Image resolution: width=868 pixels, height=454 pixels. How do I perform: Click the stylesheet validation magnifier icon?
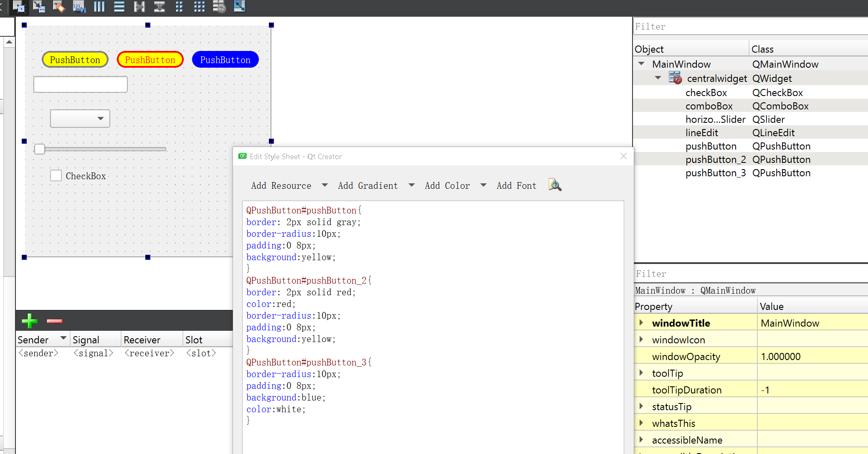(x=554, y=185)
